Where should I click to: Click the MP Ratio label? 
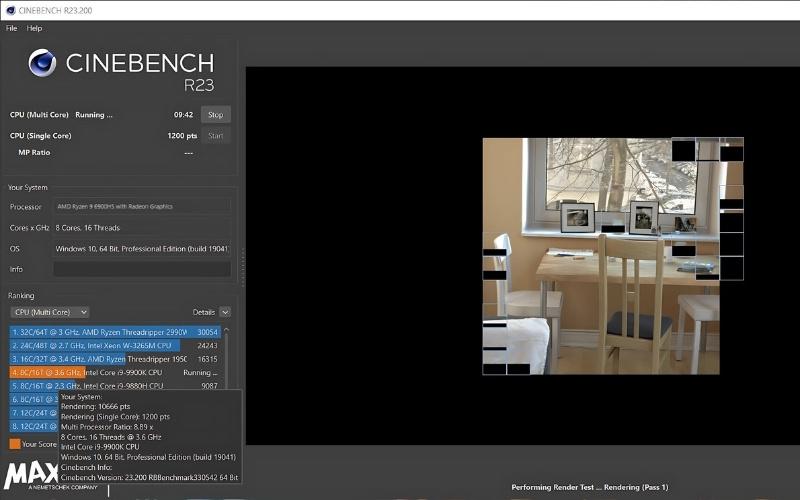click(34, 152)
